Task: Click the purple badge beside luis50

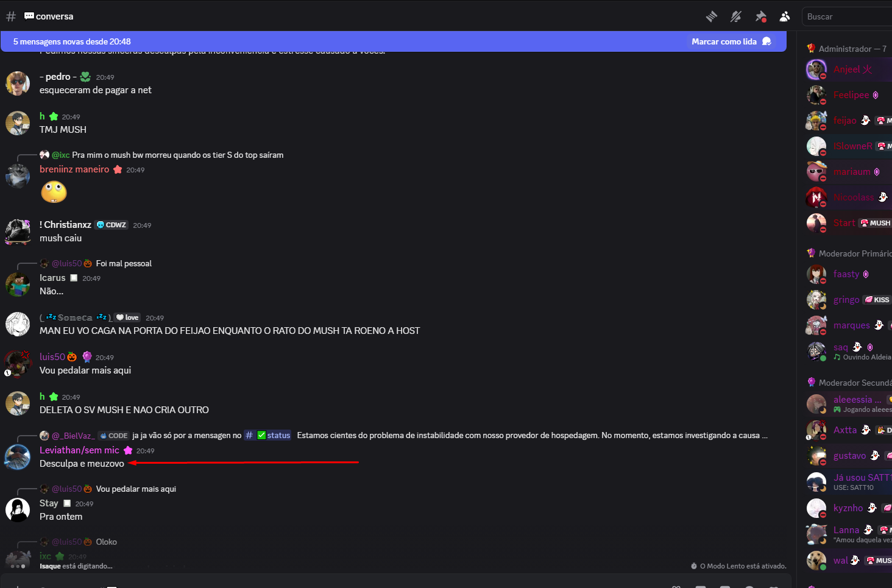Action: [87, 356]
